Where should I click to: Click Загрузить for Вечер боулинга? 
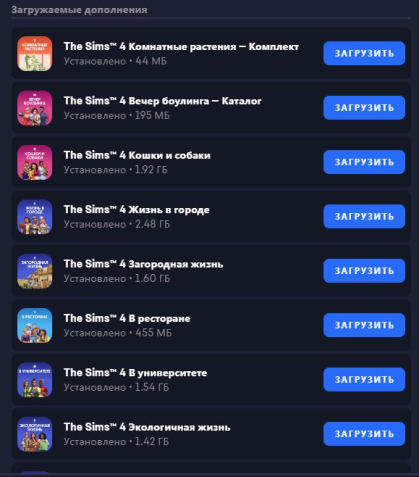364,108
